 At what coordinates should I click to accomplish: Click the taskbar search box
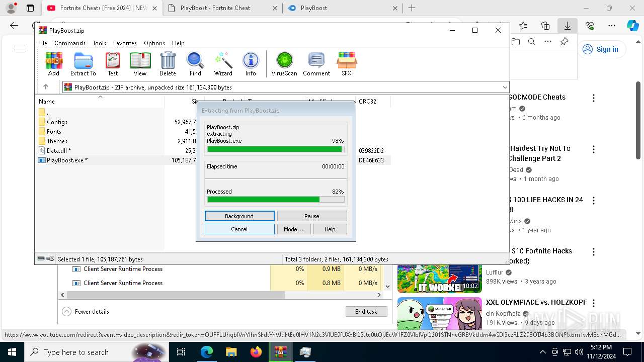coord(96,352)
